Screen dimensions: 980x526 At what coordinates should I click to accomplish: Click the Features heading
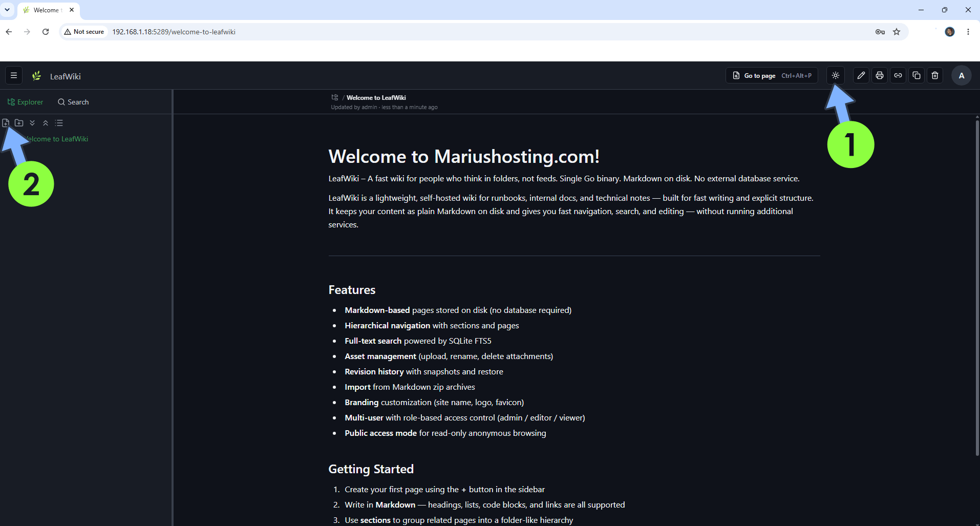click(352, 290)
